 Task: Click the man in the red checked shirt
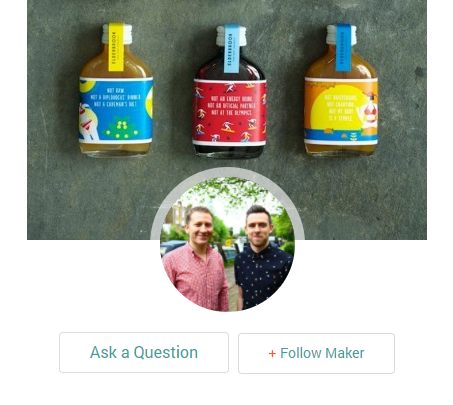(x=197, y=260)
